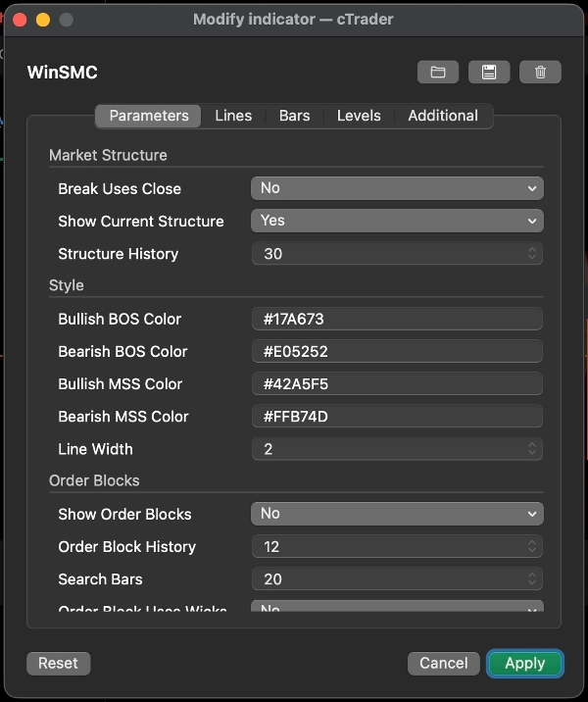Adjust the Structure History stepper arrows
The width and height of the screenshot is (588, 702).
tap(531, 253)
